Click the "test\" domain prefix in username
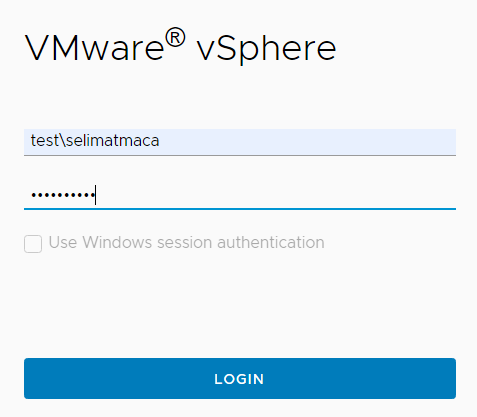 click(x=48, y=140)
